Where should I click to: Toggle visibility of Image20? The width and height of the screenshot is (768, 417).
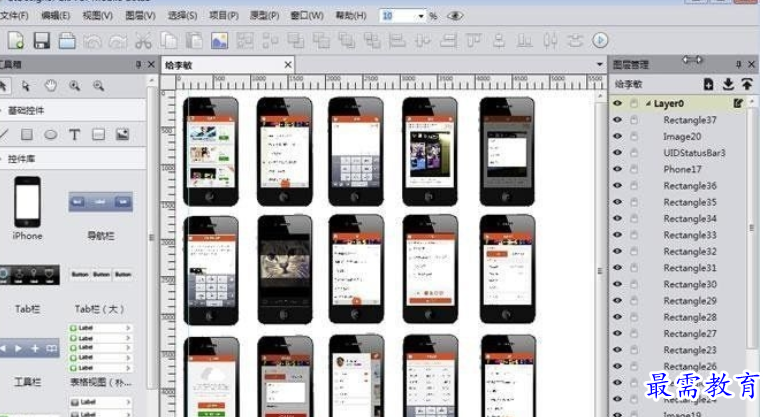(618, 136)
